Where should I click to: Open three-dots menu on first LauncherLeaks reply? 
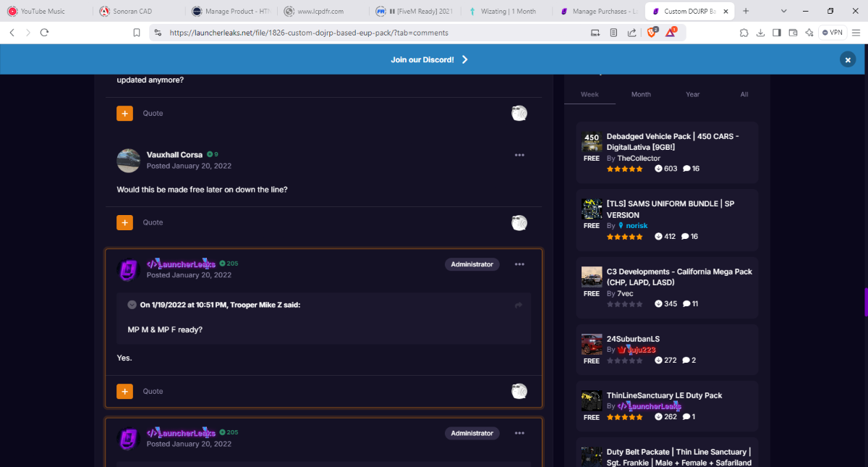[x=519, y=264]
